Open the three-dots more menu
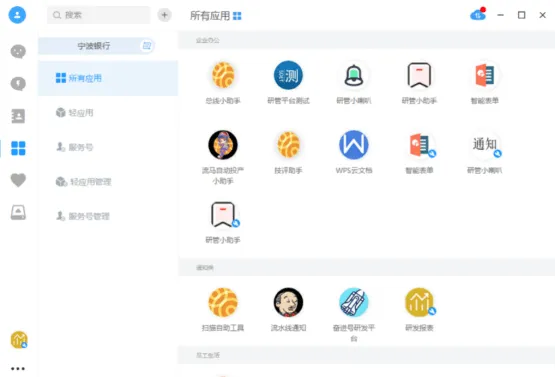Screen dimensions: 556x377 point(18,368)
